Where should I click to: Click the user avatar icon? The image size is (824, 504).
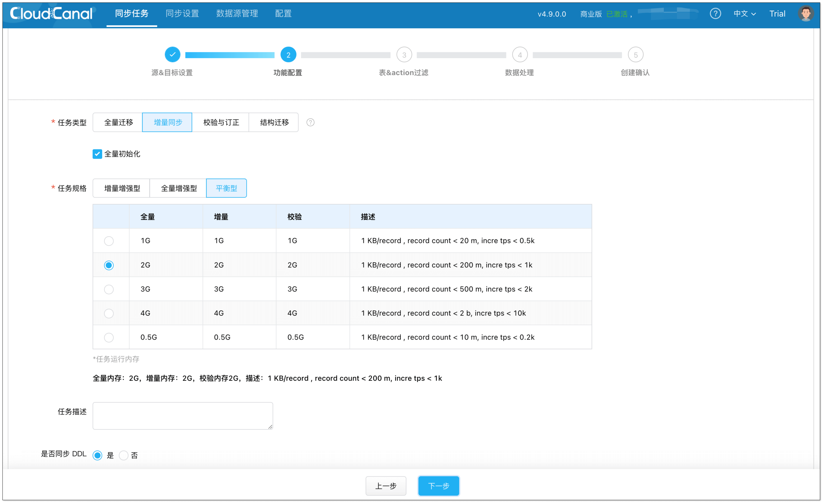806,14
